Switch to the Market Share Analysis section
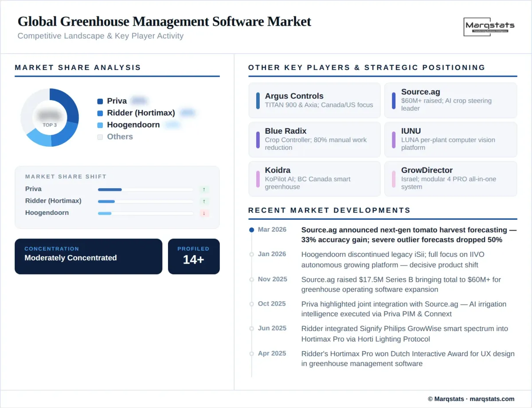This screenshot has width=532, height=408. coord(78,67)
